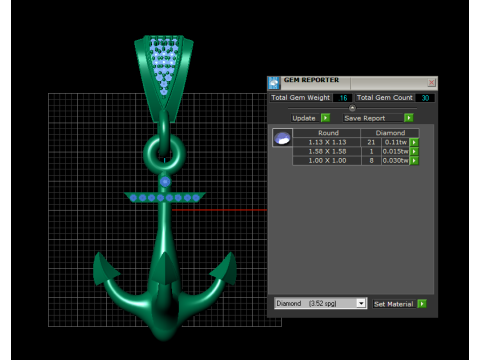This screenshot has width=480, height=360.
Task: Click the green arrow on the 0.030tw row
Action: pos(414,161)
